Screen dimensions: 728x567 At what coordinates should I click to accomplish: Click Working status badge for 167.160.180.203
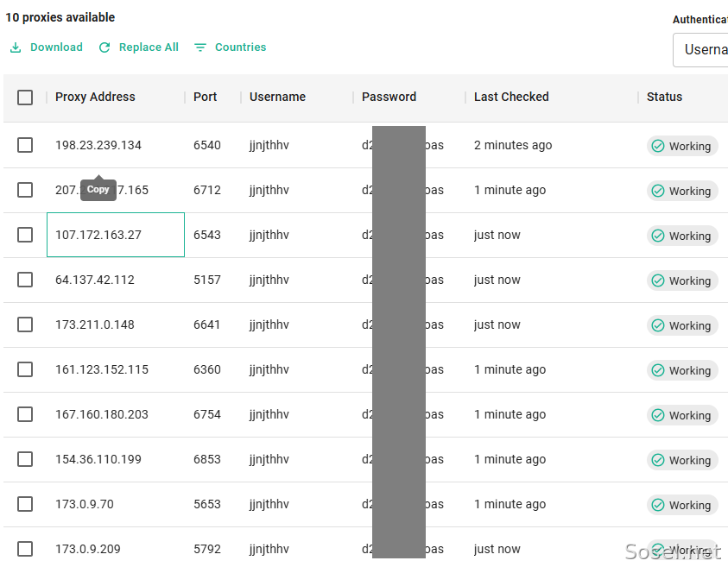pos(682,415)
